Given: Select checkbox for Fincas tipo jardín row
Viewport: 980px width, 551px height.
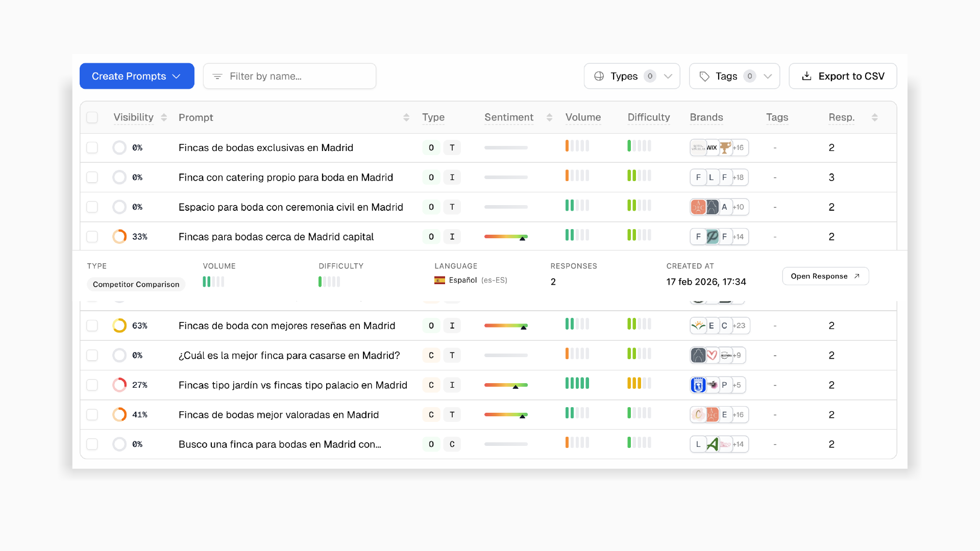Looking at the screenshot, I should (92, 385).
